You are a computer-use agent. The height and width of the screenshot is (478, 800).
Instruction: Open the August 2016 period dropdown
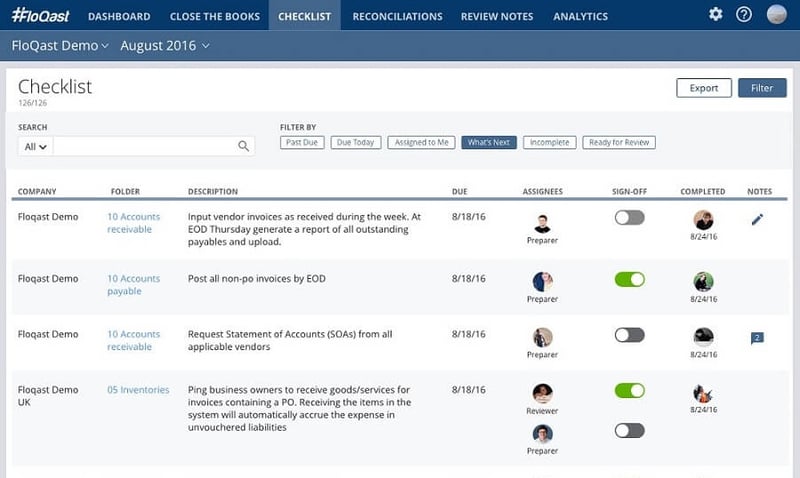164,46
